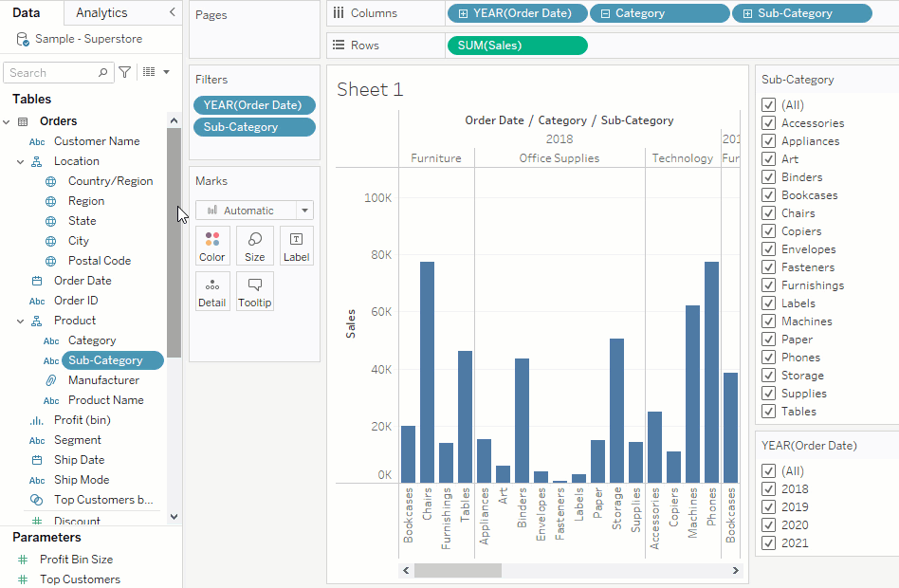Viewport: 899px width, 588px height.
Task: Toggle the 2019 year filter checkbox
Action: coord(769,507)
